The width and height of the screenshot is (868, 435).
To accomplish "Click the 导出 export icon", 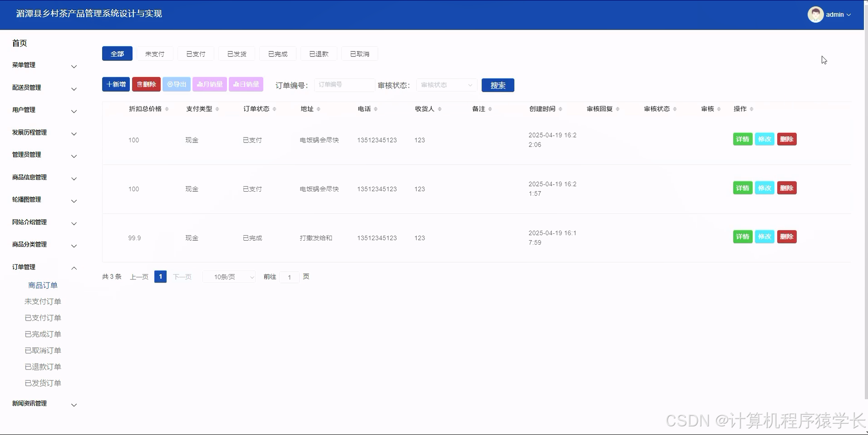I will point(170,84).
